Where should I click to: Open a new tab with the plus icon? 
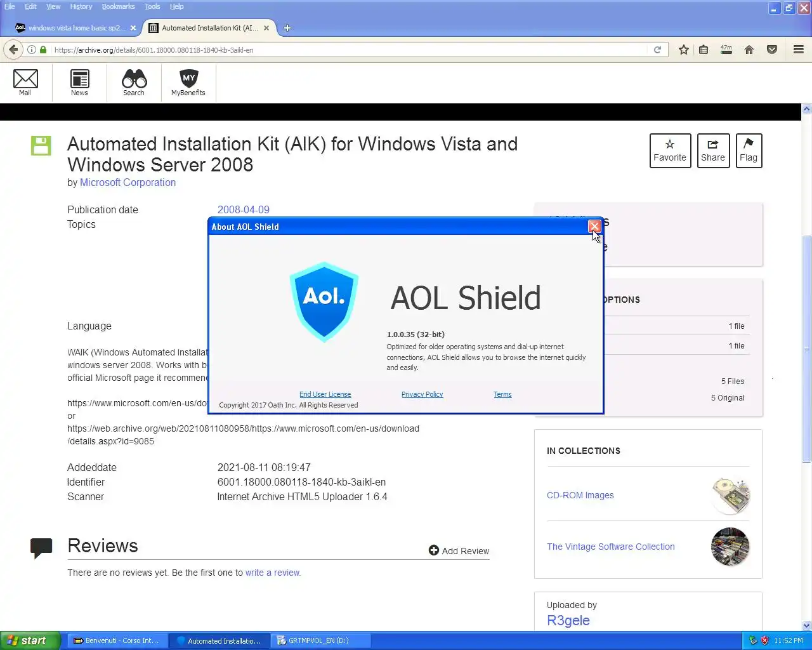click(x=287, y=28)
